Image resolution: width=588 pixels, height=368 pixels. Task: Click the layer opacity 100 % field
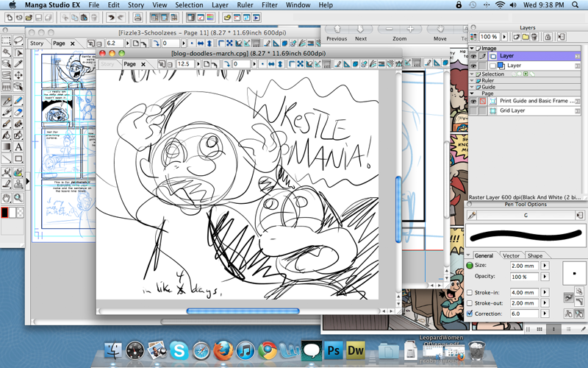click(490, 36)
